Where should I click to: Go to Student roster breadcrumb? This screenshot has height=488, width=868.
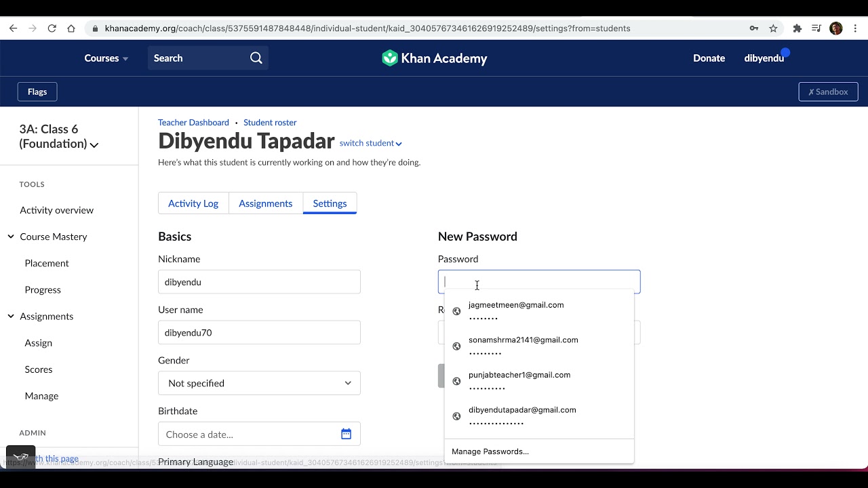pyautogui.click(x=270, y=123)
